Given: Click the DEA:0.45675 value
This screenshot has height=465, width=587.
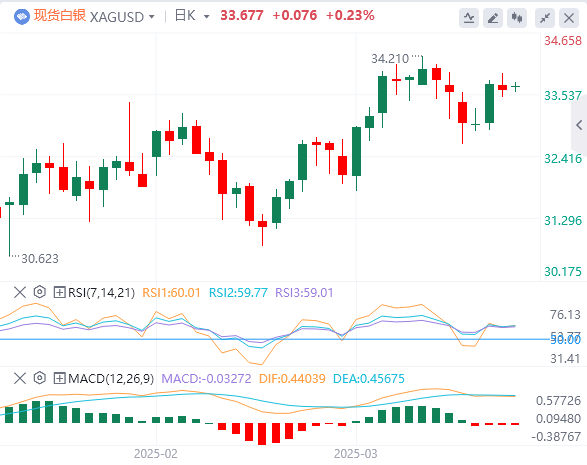Looking at the screenshot, I should pyautogui.click(x=369, y=379).
